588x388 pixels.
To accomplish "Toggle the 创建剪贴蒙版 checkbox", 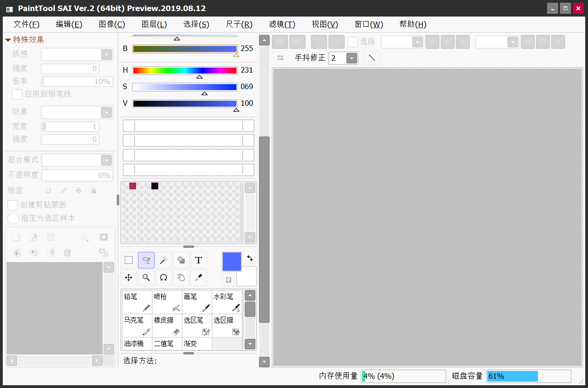I will click(13, 205).
